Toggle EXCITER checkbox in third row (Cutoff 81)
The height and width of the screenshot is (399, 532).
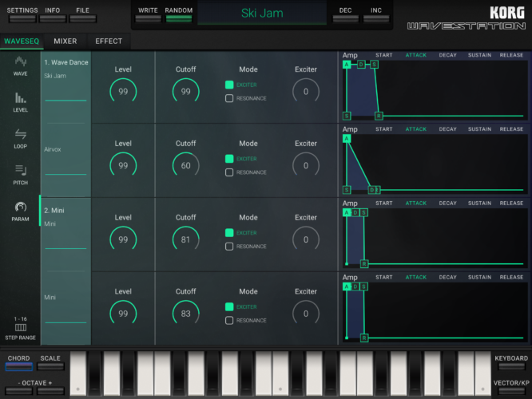(229, 232)
